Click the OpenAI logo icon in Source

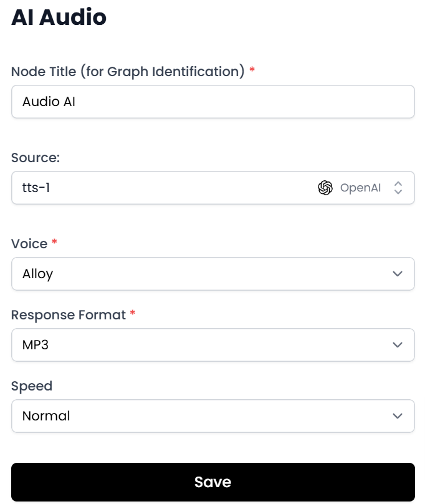click(x=325, y=188)
